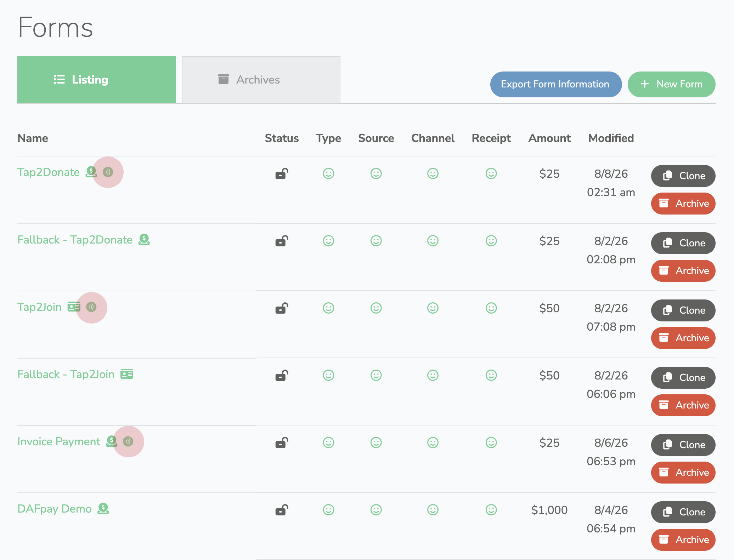Clone the Tap2Join form
The width and height of the screenshot is (734, 560).
point(683,310)
